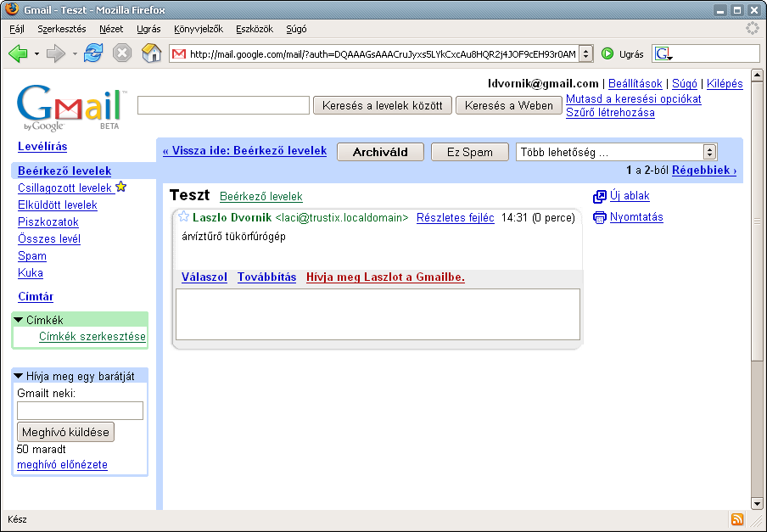Click Szűrő létrehozása link
767x532 pixels.
(610, 113)
